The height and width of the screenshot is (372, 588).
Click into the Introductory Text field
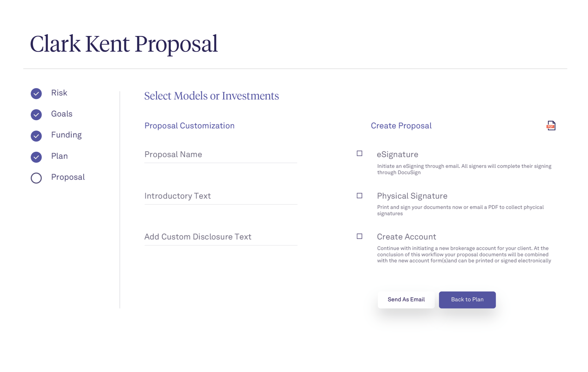(221, 196)
